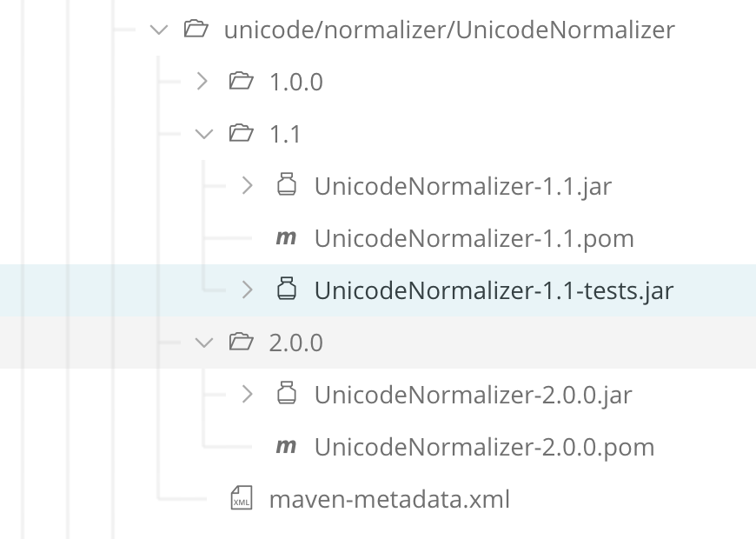Screen dimensions: 756x539
Task: Select the UnicodeNormalizer-1.1.jar entry
Action: point(462,185)
